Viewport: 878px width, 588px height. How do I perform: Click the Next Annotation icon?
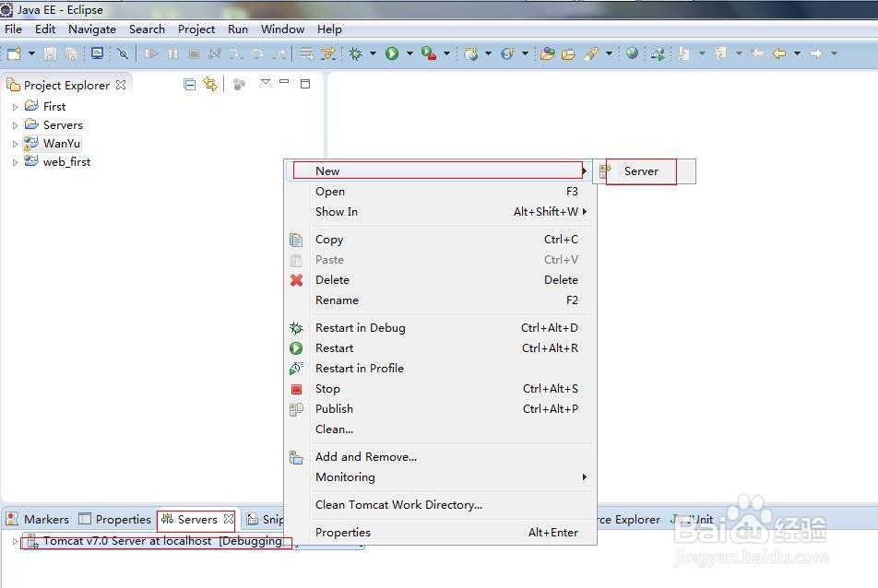(683, 53)
